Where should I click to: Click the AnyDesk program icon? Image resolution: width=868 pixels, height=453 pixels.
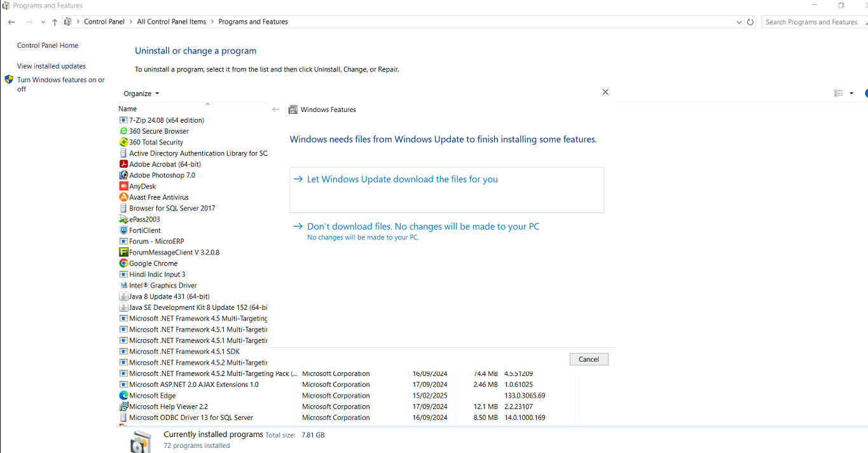[123, 186]
